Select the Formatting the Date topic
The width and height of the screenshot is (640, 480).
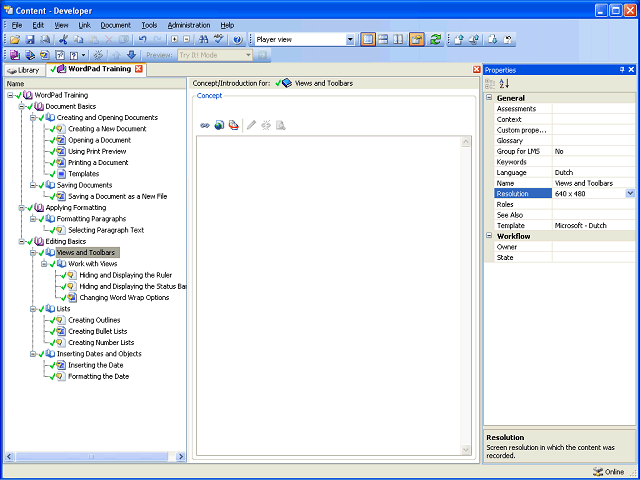point(98,376)
